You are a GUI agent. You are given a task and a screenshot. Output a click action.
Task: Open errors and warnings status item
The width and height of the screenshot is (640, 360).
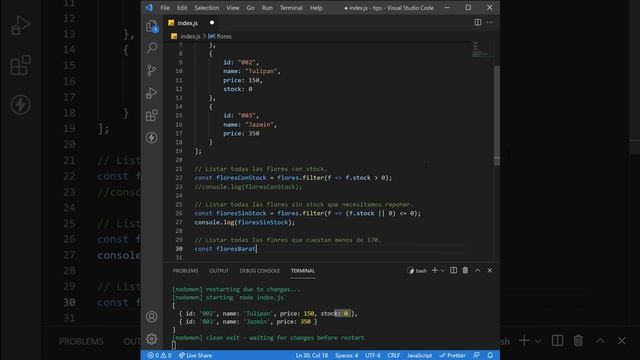point(160,356)
